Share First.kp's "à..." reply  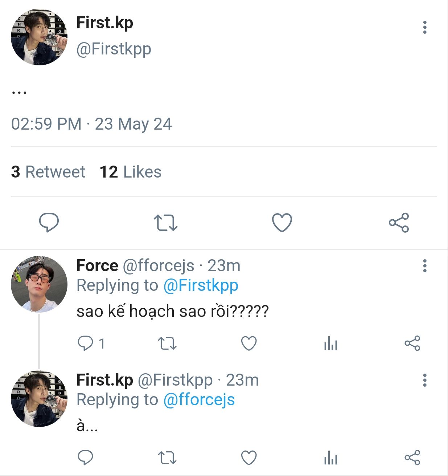412,457
